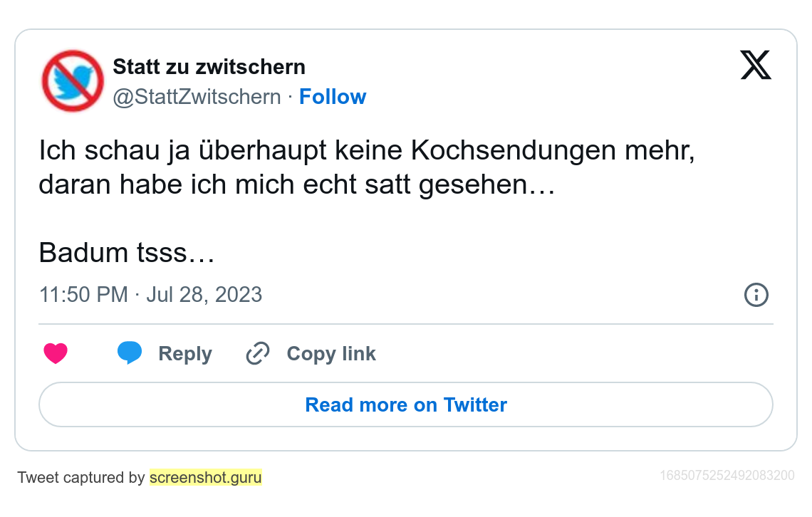Screen dimensions: 812x517
Task: Click the 'Jul 28, 2023' date text
Action: [x=204, y=295]
